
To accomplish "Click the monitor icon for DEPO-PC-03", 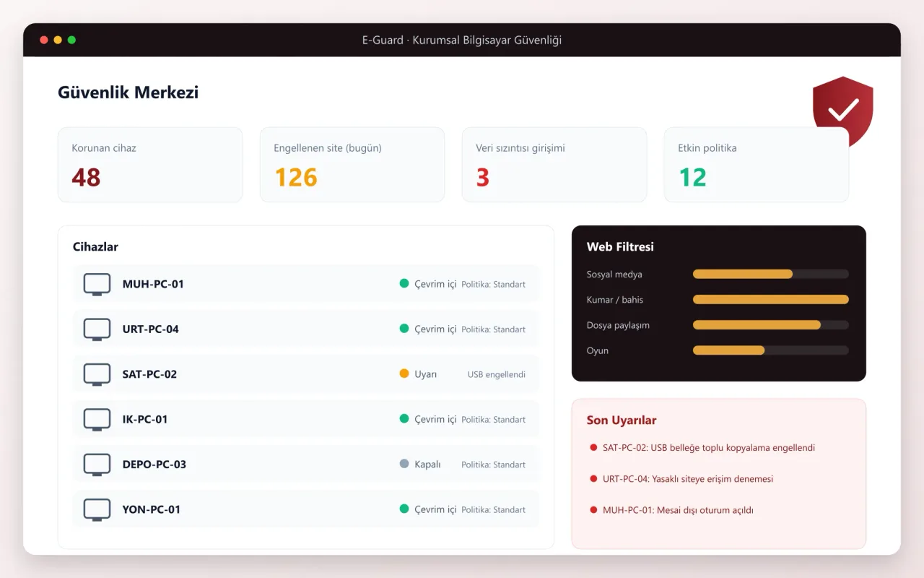I will (97, 465).
